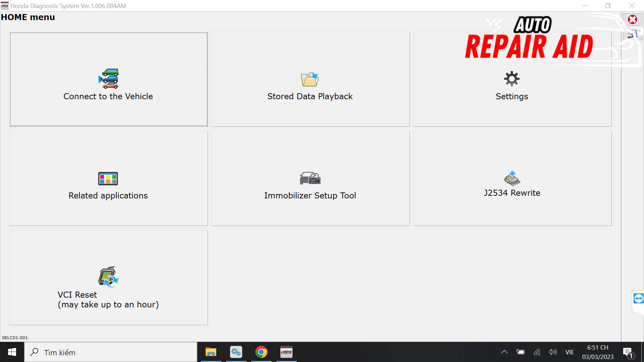Open J2534 Rewrite
The height and width of the screenshot is (362, 644).
point(512,178)
